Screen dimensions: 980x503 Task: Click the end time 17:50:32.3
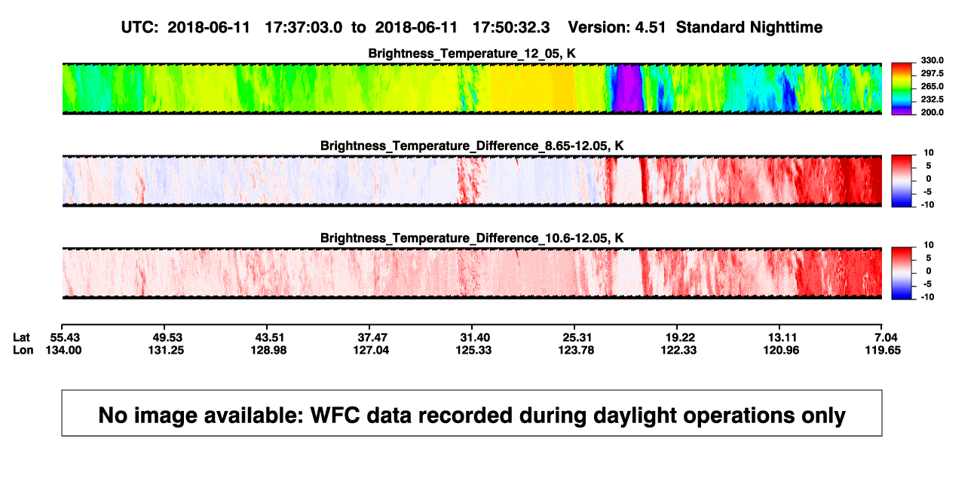pos(511,27)
